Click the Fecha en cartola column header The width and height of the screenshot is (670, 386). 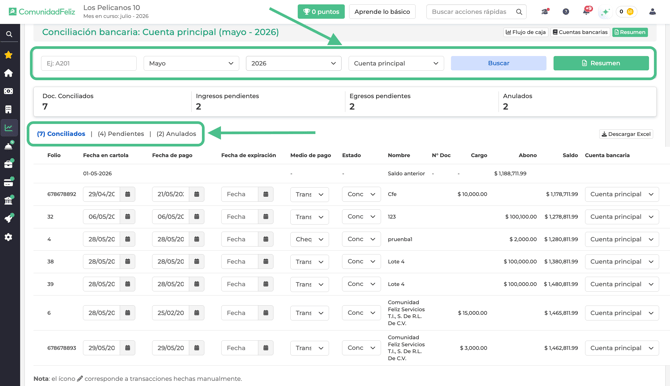coord(106,155)
